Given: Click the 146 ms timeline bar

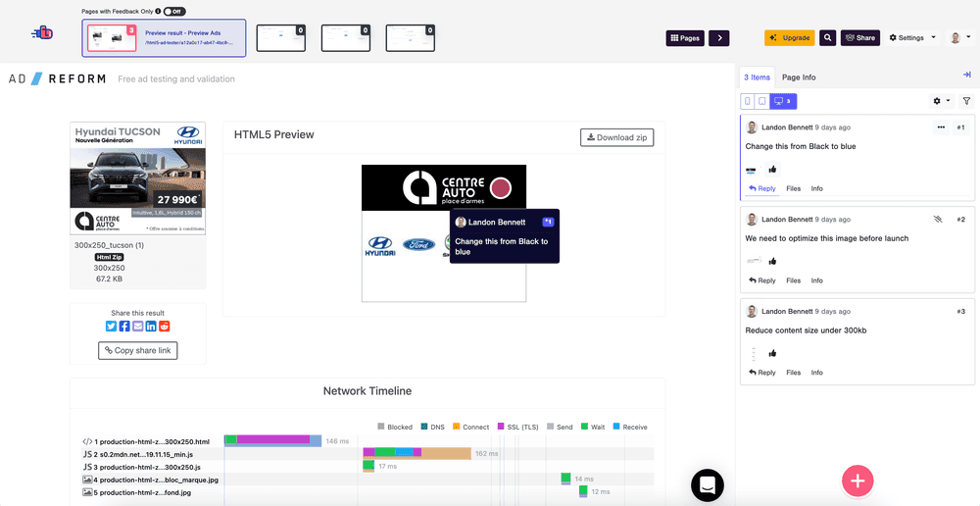Looking at the screenshot, I should click(x=273, y=440).
